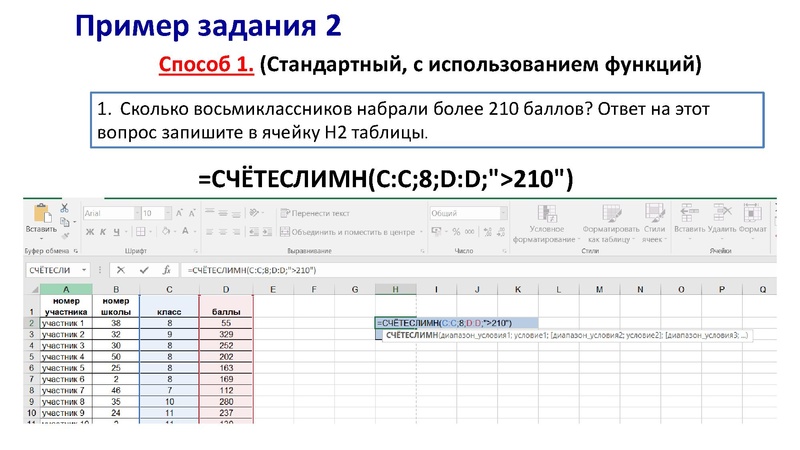Select row 5 header

click(x=32, y=357)
